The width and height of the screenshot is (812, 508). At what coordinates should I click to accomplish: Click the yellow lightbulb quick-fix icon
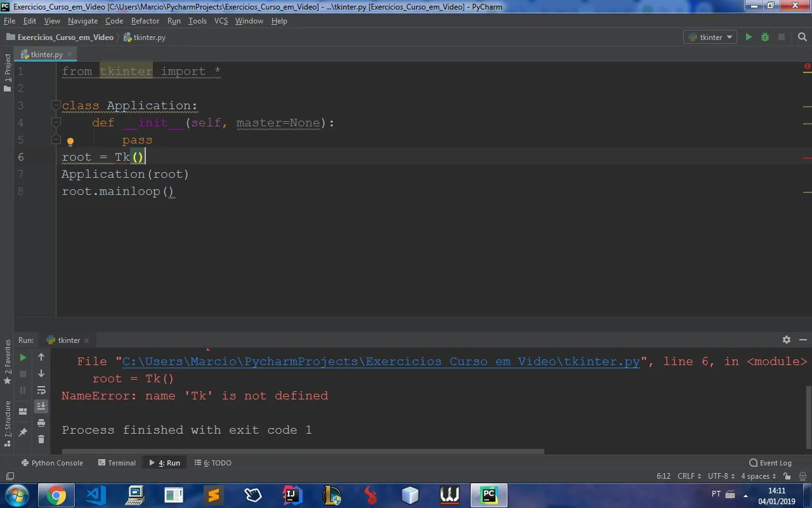(70, 142)
